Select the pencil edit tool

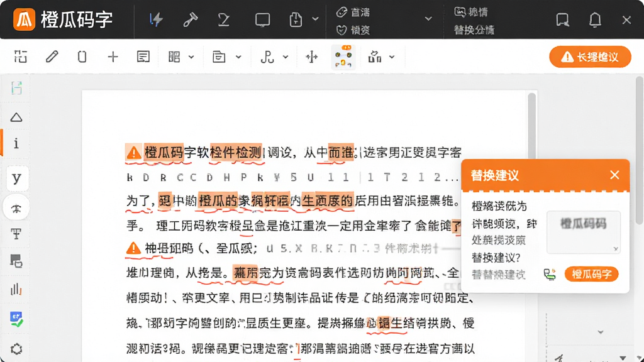pos(52,57)
